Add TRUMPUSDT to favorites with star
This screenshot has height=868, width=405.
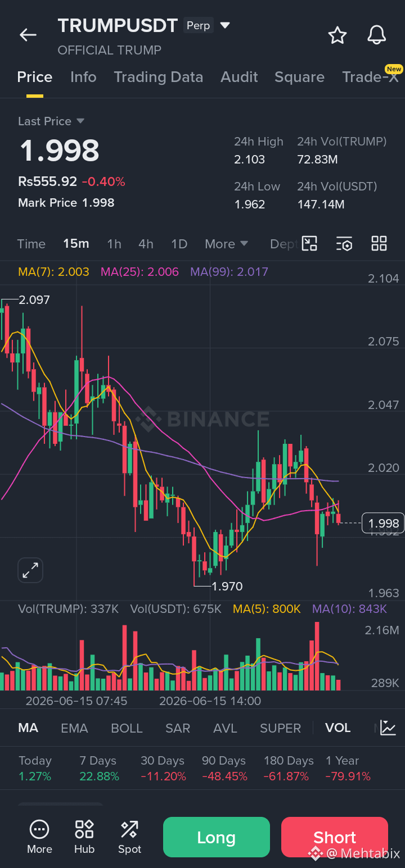coord(337,35)
